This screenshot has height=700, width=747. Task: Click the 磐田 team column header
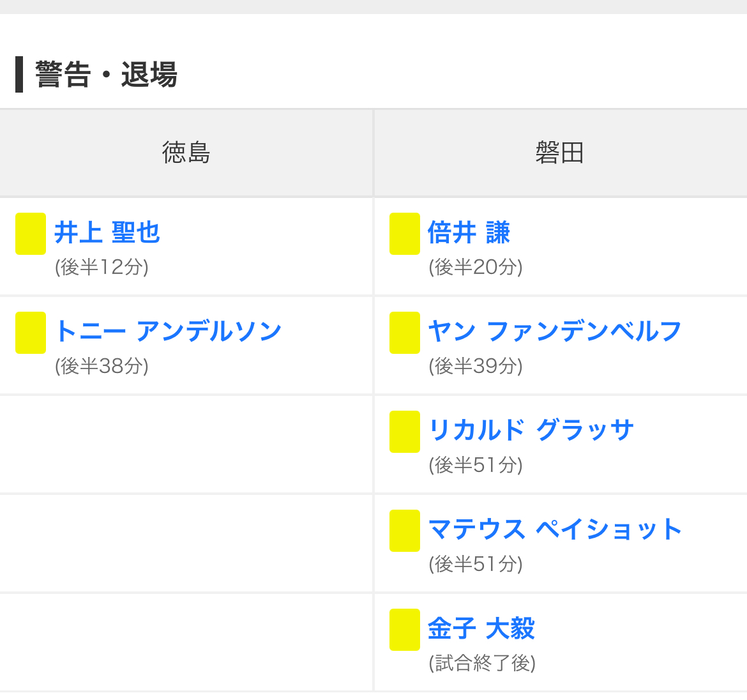coord(560,153)
